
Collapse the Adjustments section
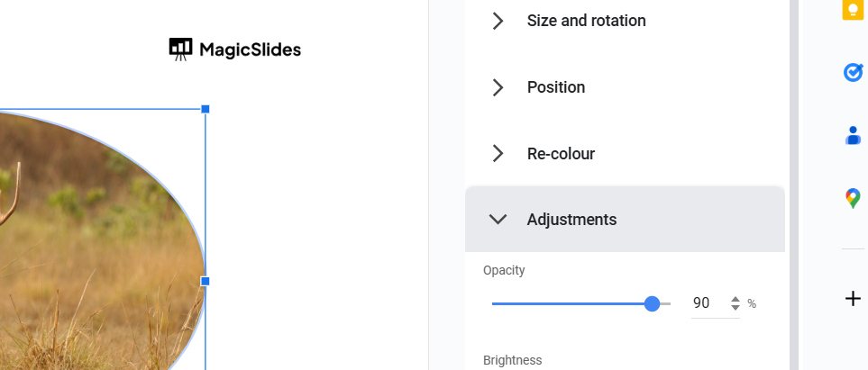tap(498, 220)
